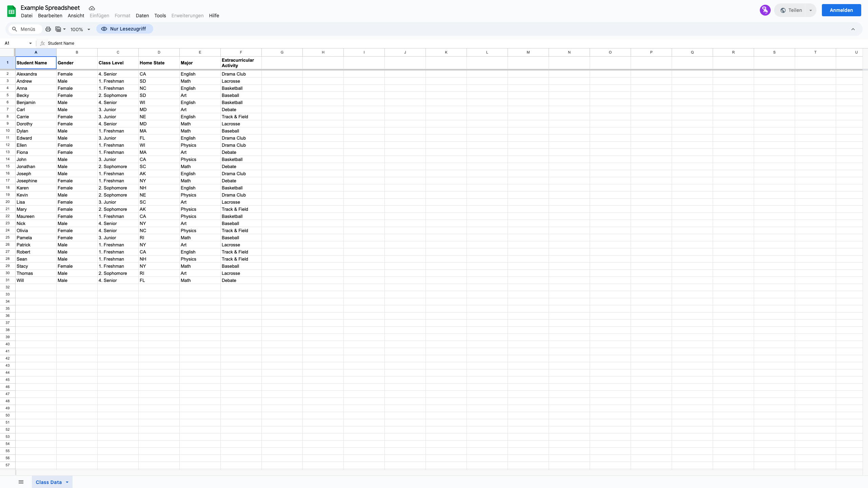Open the print dialog icon
This screenshot has width=868, height=488.
[x=48, y=29]
